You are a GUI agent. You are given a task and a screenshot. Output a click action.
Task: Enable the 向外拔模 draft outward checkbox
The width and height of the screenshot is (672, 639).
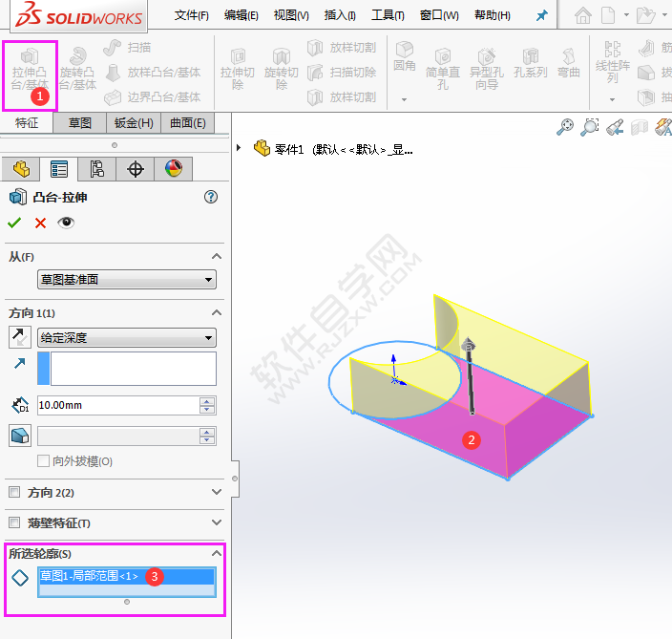click(x=43, y=461)
